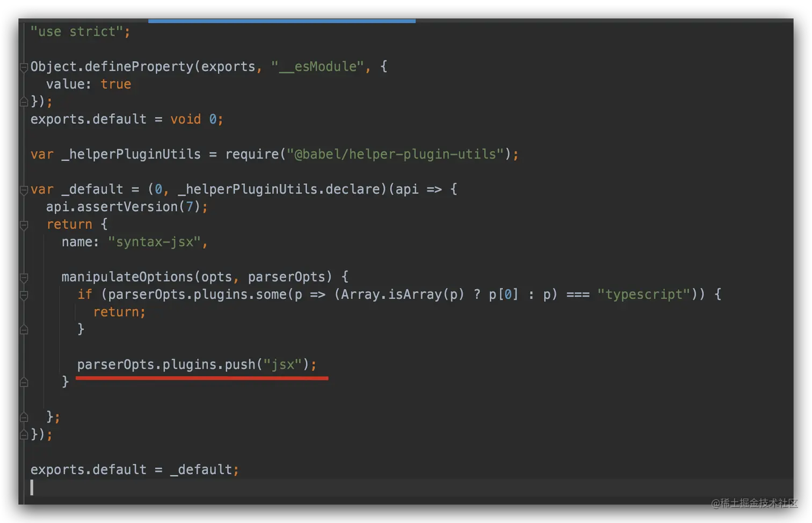This screenshot has width=812, height=523.
Task: Click fold end marker beside '};' line
Action: (24, 417)
